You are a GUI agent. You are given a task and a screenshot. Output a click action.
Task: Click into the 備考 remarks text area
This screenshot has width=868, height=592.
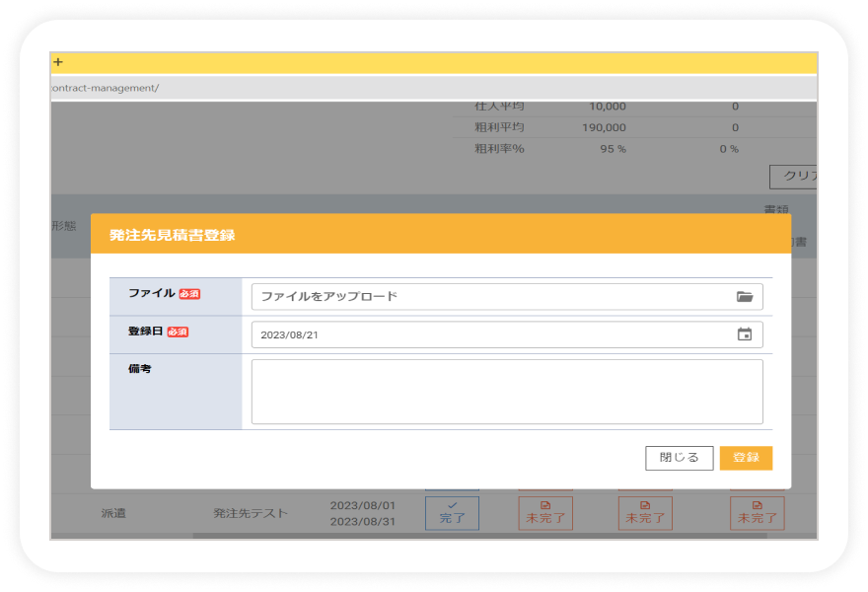(507, 392)
